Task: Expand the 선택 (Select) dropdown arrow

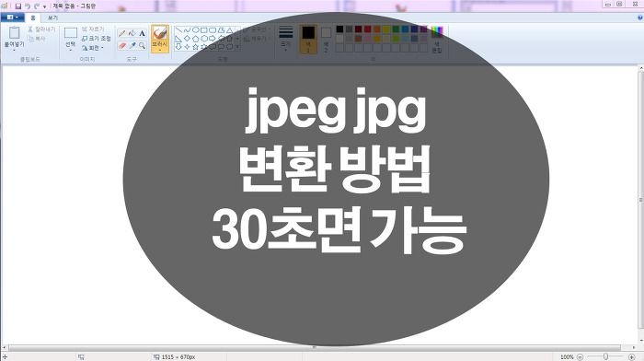Action: (71, 50)
